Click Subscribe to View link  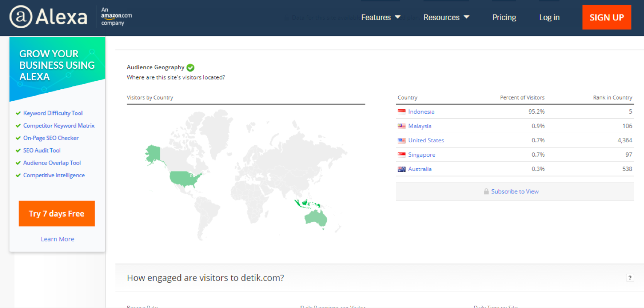pyautogui.click(x=515, y=191)
